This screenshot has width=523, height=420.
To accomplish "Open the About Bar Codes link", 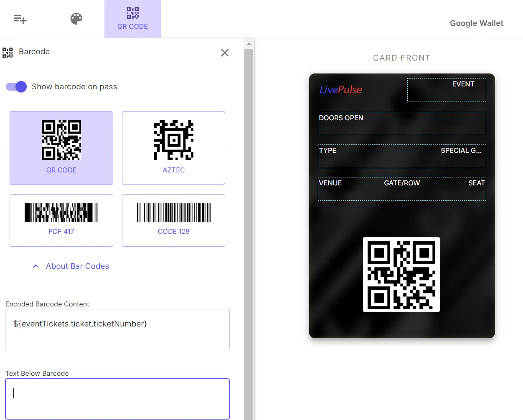I will tap(77, 266).
